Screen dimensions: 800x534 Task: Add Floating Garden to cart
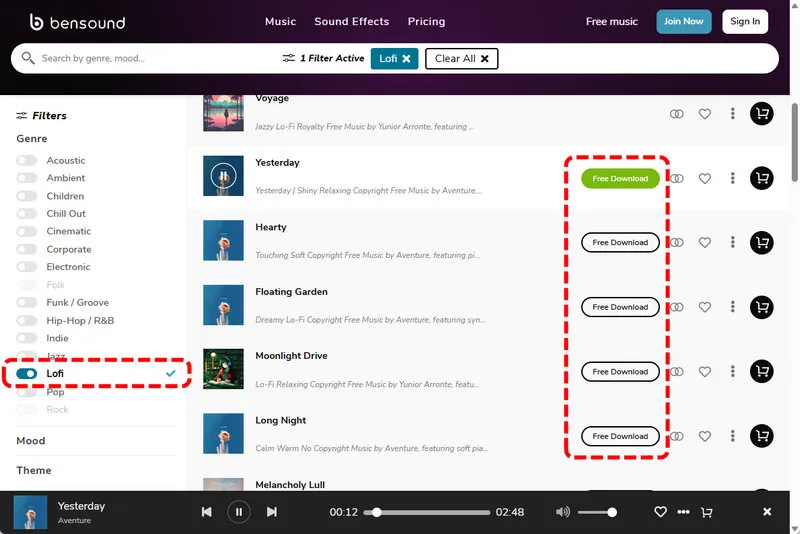point(762,307)
